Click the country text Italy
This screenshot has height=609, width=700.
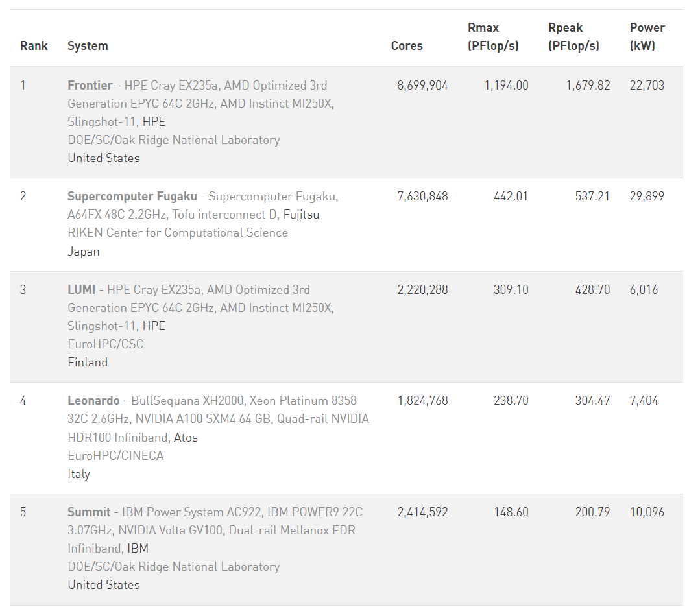pos(78,474)
